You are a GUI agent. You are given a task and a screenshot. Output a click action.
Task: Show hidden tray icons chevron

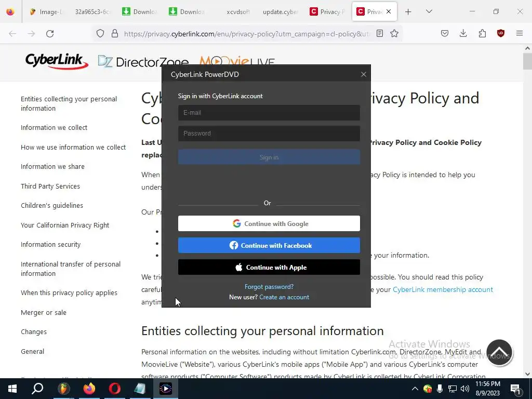[415, 389]
